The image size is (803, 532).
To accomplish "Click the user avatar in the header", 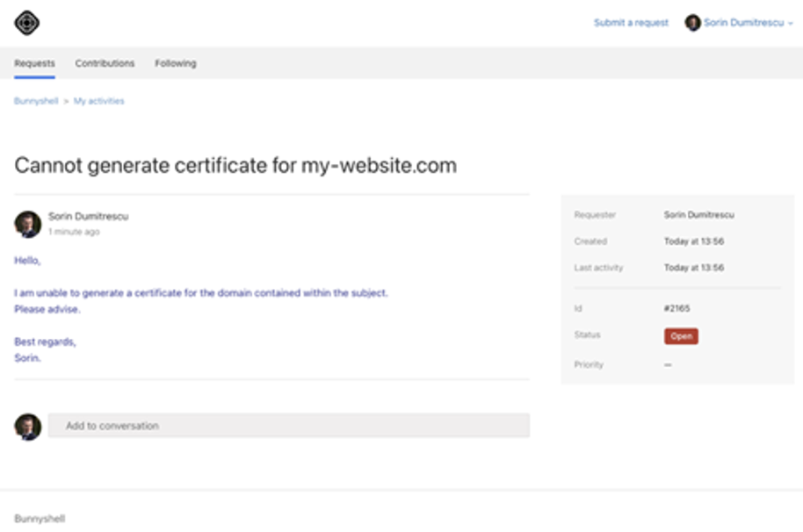I will [692, 23].
